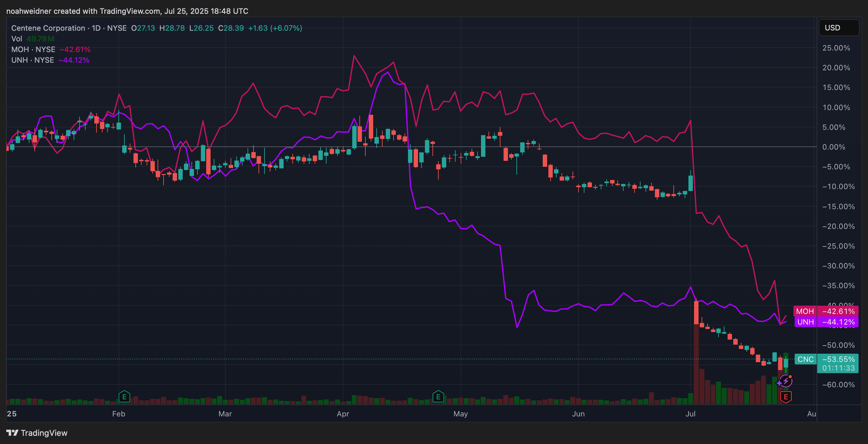Click the Jul label on time axis

[690, 414]
